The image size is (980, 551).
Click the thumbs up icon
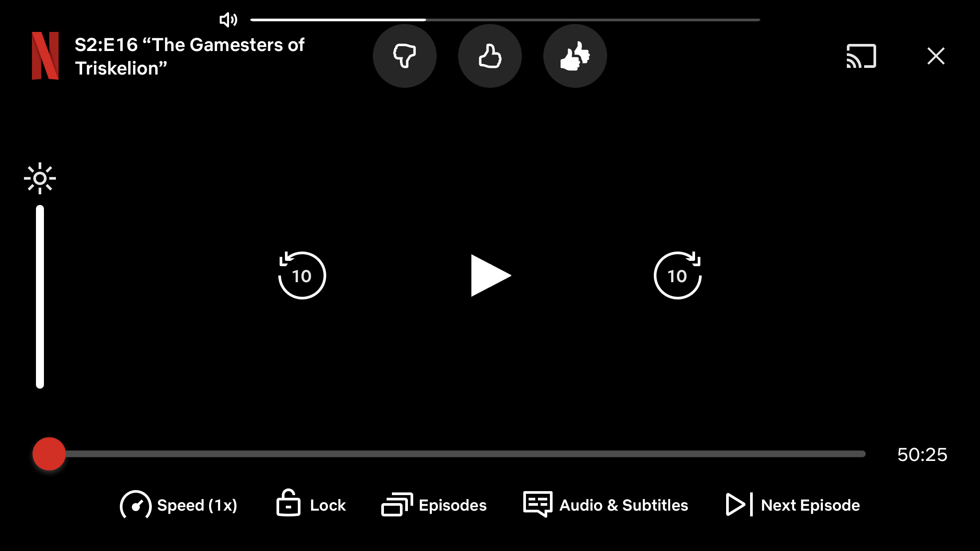pos(489,56)
